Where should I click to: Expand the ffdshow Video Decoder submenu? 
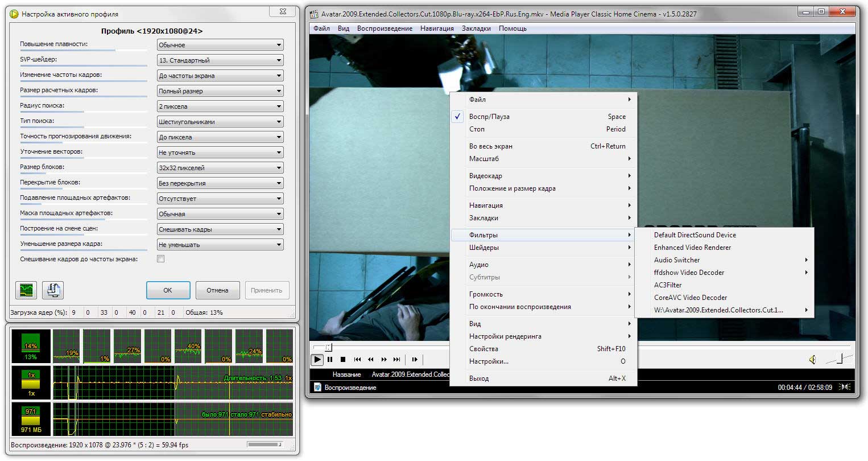click(689, 273)
